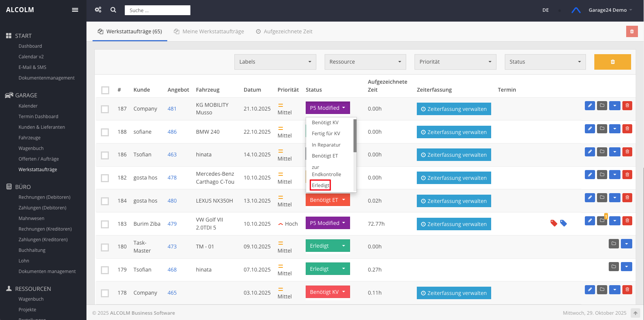Screen dimensions: 644x320
Task: Open the folder icon for order 186
Action: tap(602, 152)
